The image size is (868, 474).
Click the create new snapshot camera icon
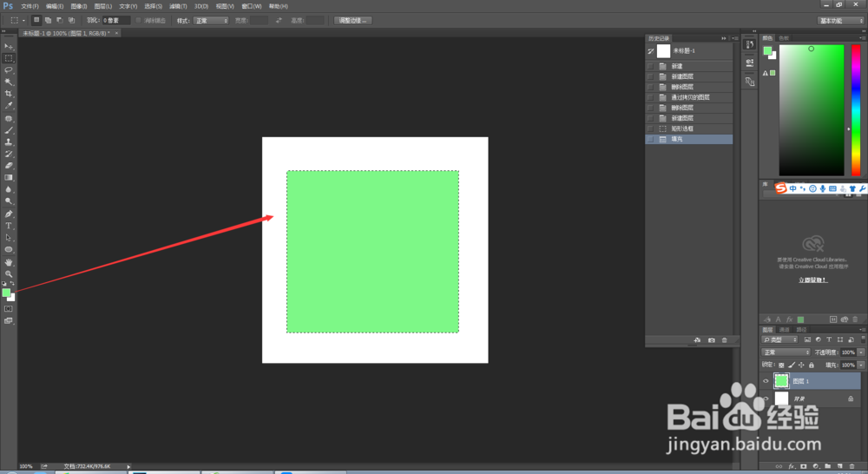click(712, 340)
